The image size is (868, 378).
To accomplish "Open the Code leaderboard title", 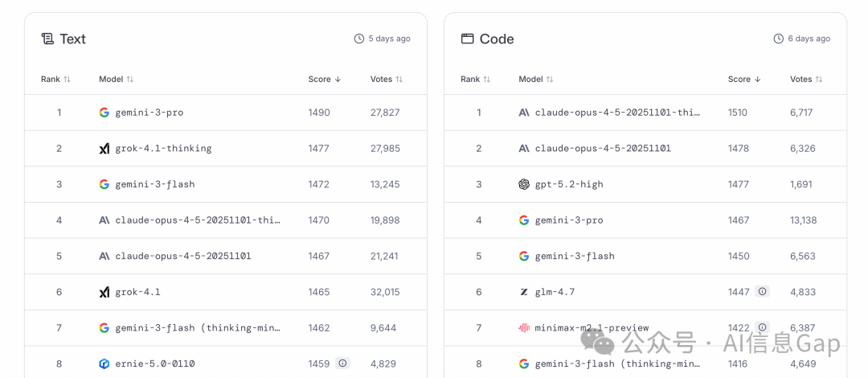I will click(496, 39).
